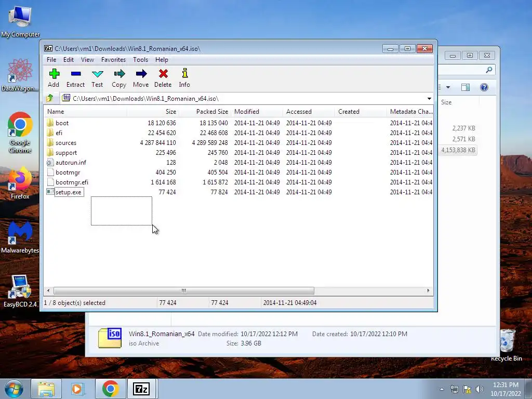Click the scrollbar left arrow in 7-Zip
The width and height of the screenshot is (532, 399).
(x=48, y=291)
